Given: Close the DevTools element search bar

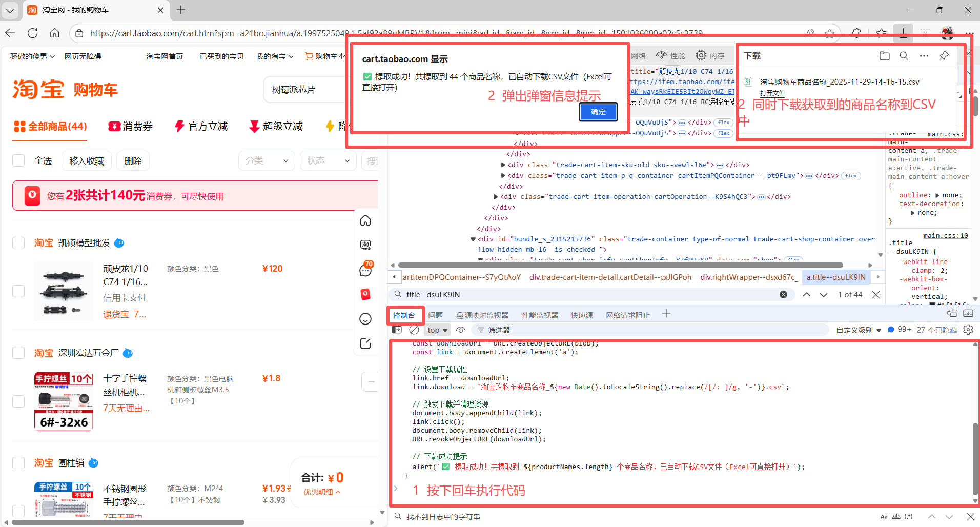Looking at the screenshot, I should tap(876, 295).
